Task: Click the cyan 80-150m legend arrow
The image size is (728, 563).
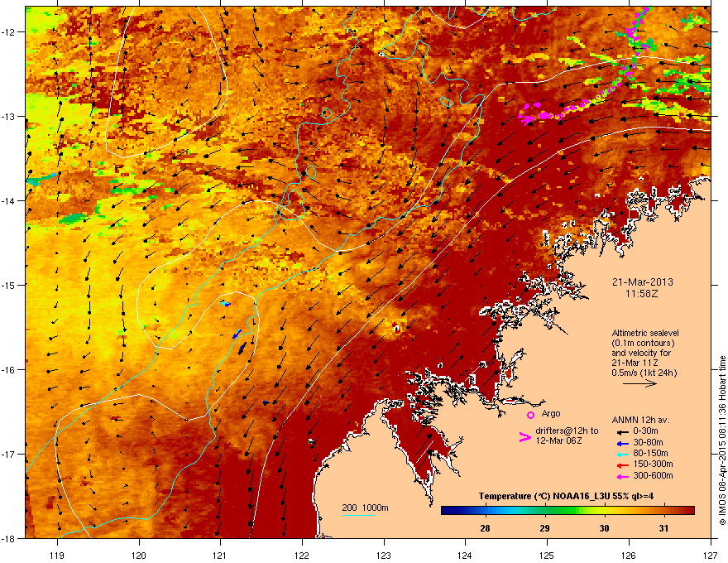Action: click(x=622, y=454)
